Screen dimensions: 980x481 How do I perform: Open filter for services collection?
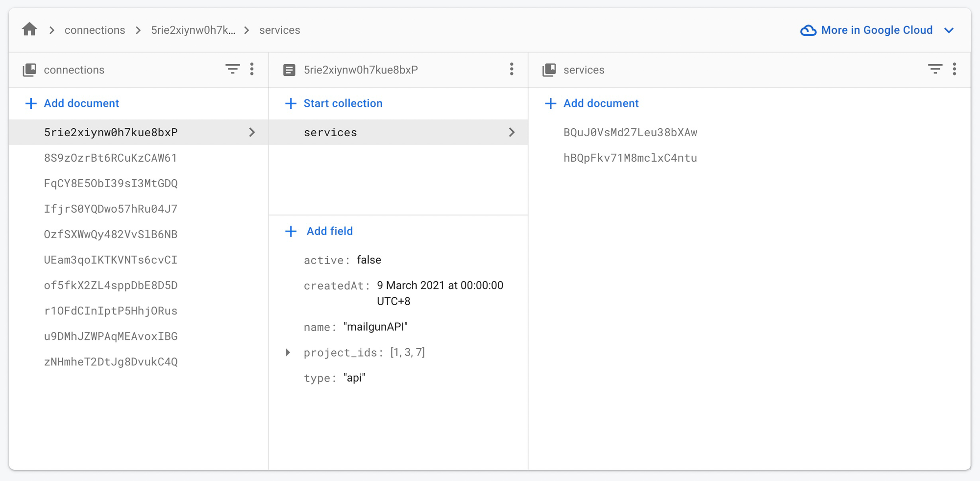click(935, 70)
